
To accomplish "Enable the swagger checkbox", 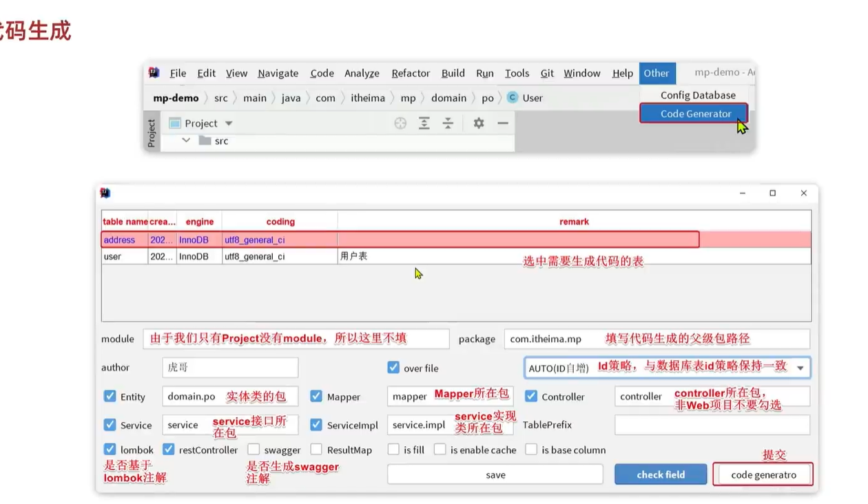I will [x=254, y=449].
